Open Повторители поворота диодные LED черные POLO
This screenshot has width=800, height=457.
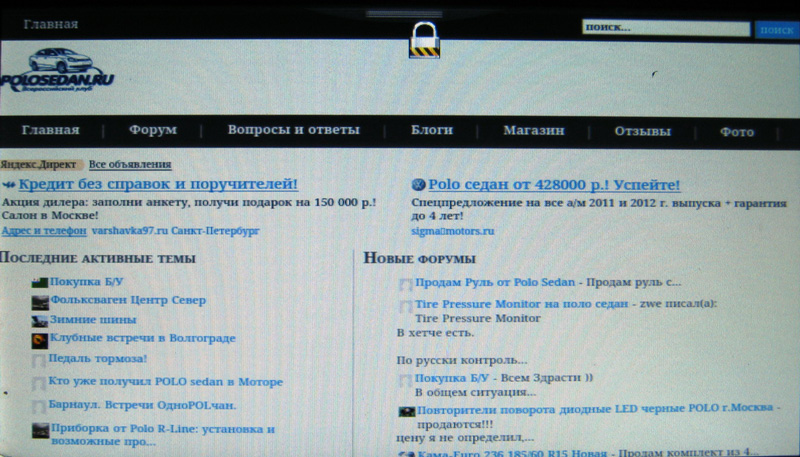595,409
